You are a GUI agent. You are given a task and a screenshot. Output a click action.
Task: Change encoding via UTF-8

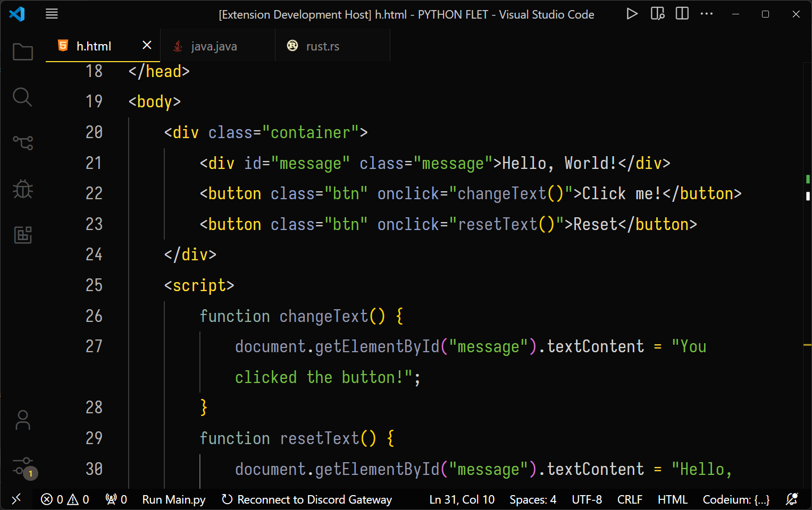click(587, 499)
